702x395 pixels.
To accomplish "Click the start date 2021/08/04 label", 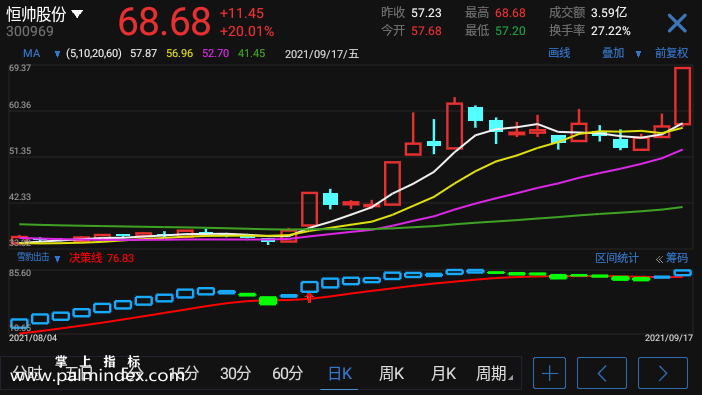I will tap(33, 338).
